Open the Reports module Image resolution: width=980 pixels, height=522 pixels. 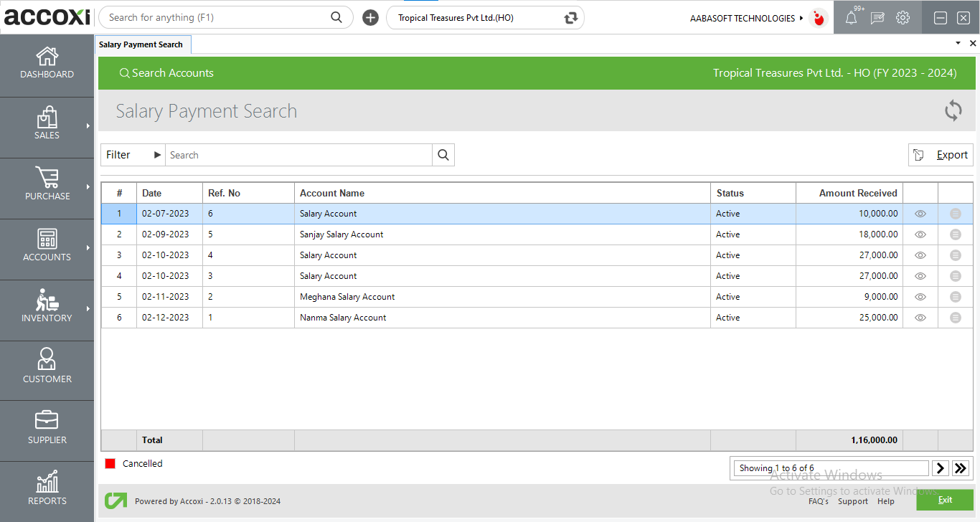(47, 490)
